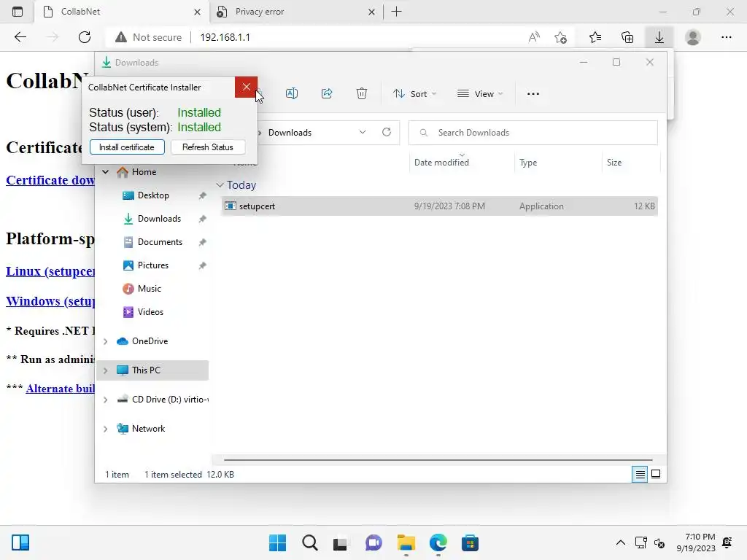The width and height of the screenshot is (747, 560).
Task: Open Edge collections icon
Action: click(627, 37)
